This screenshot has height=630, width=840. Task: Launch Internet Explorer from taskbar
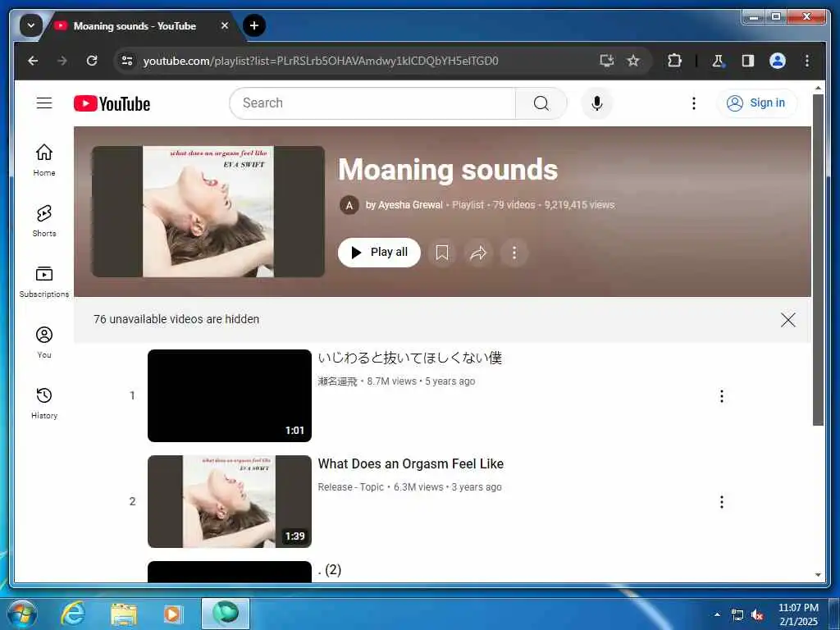pyautogui.click(x=73, y=614)
